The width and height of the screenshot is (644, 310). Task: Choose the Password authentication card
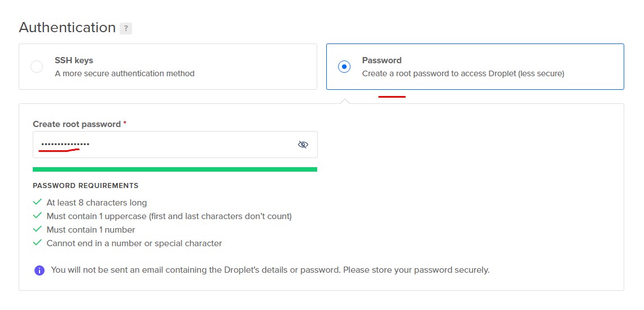pos(475,67)
